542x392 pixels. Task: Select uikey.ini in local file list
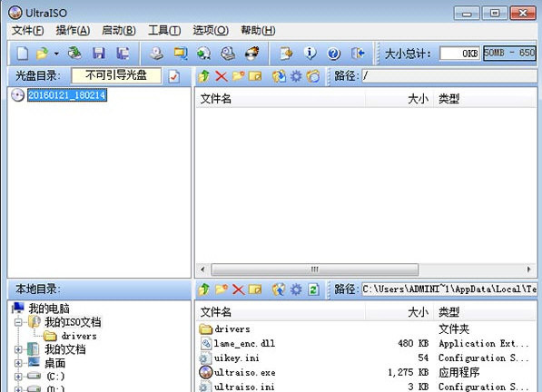click(x=236, y=358)
